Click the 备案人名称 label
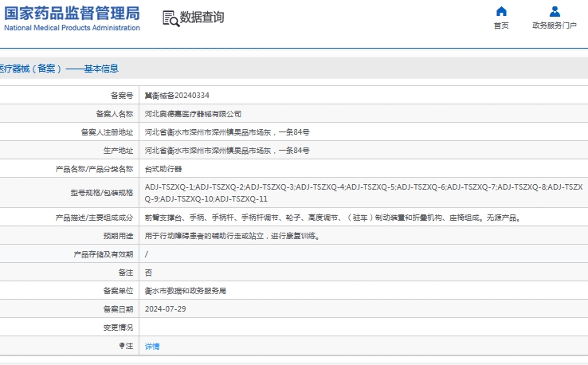Viewport: 588px width, 365px height. point(115,114)
